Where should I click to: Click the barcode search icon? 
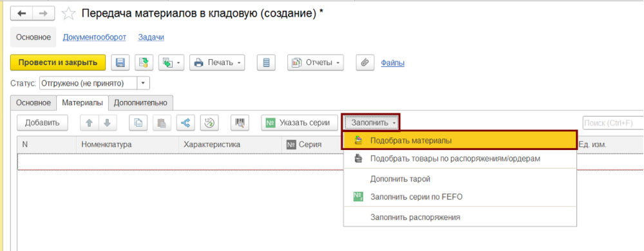pyautogui.click(x=240, y=123)
